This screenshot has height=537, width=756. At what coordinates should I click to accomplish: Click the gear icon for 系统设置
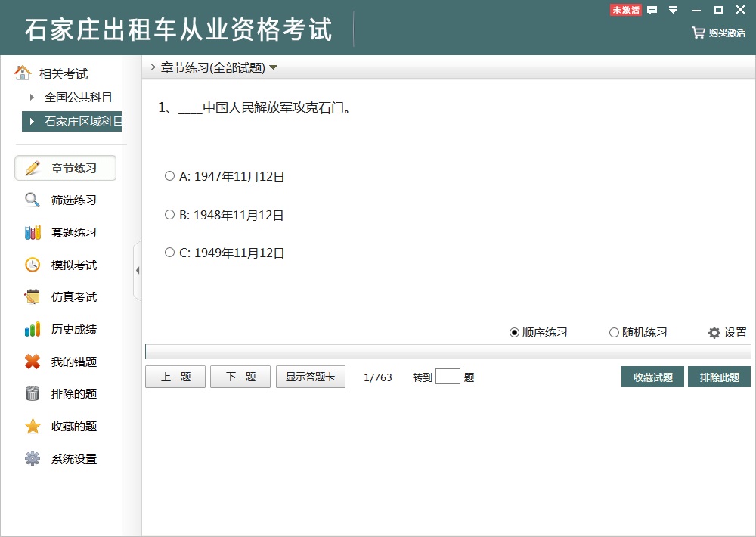click(x=33, y=458)
